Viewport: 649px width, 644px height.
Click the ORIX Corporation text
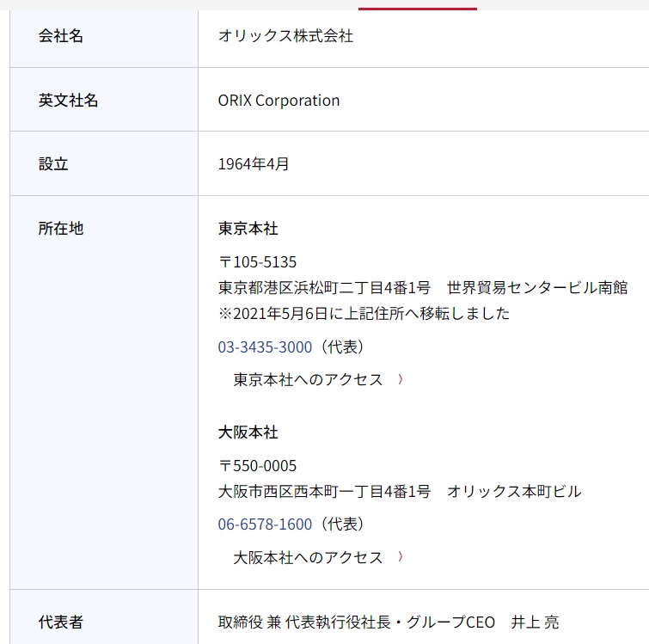coord(279,101)
